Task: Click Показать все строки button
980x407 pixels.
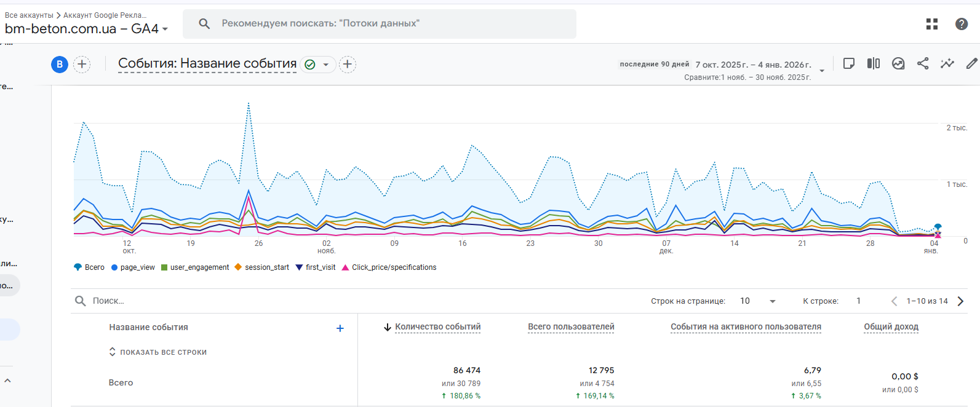Action: coord(158,352)
